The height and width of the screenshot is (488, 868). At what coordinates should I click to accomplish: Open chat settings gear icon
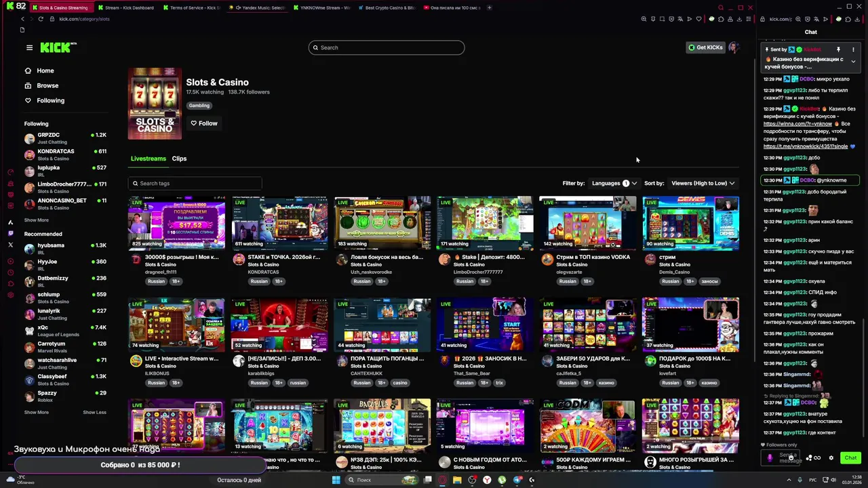[x=831, y=457]
